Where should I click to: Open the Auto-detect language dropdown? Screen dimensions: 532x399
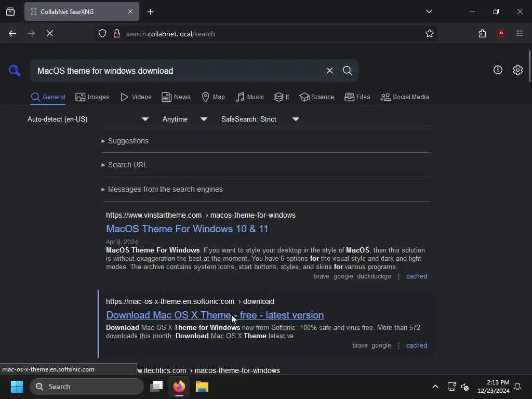(88, 119)
